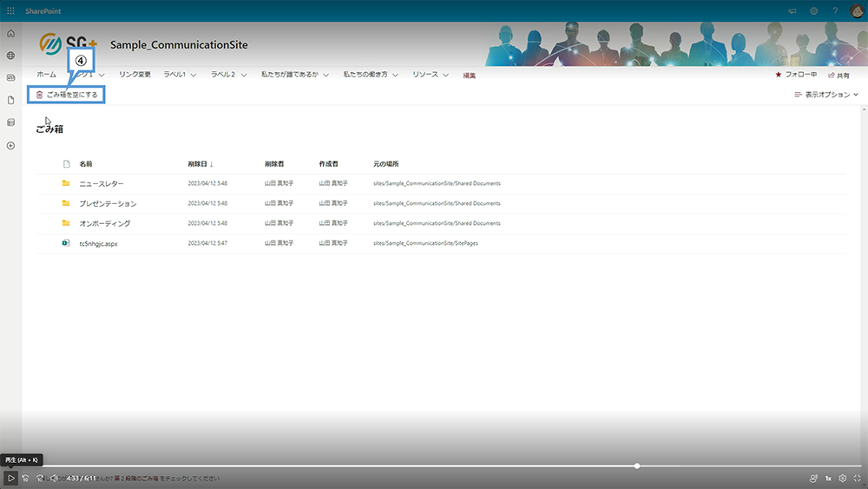
Task: Sort by 作成者 column header
Action: (x=328, y=164)
